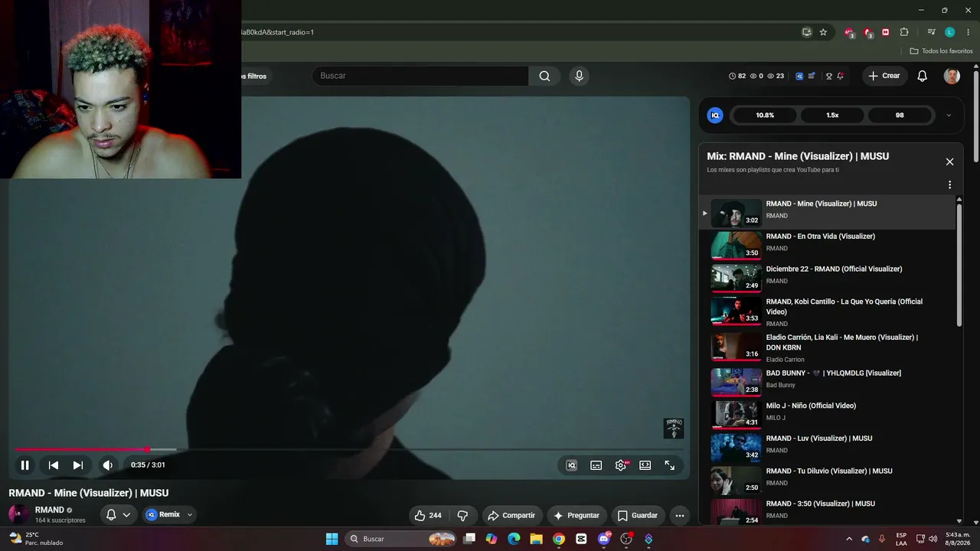The height and width of the screenshot is (551, 980).
Task: Open the Preguntar AI button
Action: pos(577,516)
